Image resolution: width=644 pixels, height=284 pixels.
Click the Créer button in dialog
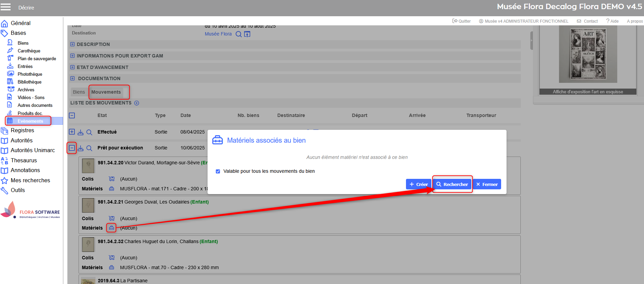(x=418, y=184)
